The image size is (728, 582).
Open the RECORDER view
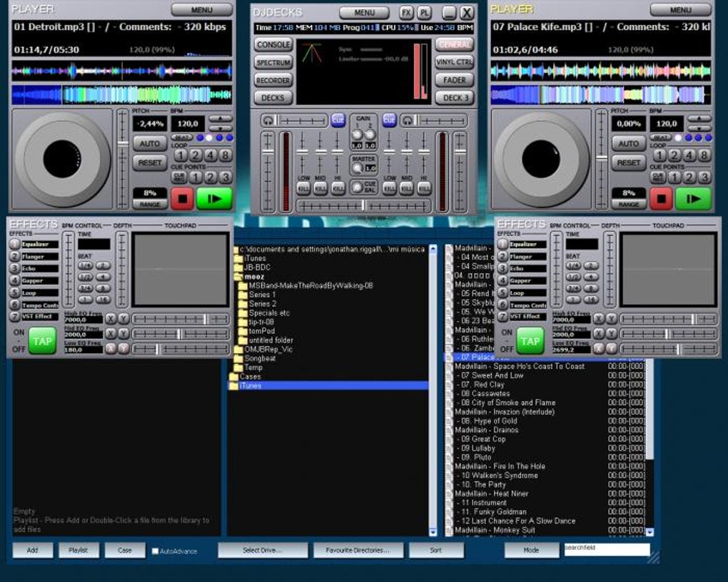point(273,80)
